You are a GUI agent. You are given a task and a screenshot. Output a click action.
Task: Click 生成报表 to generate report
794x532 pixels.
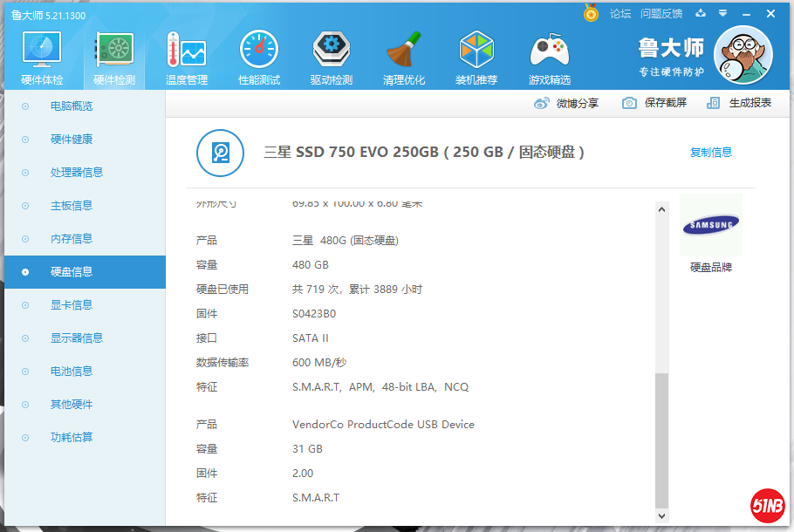(x=740, y=103)
